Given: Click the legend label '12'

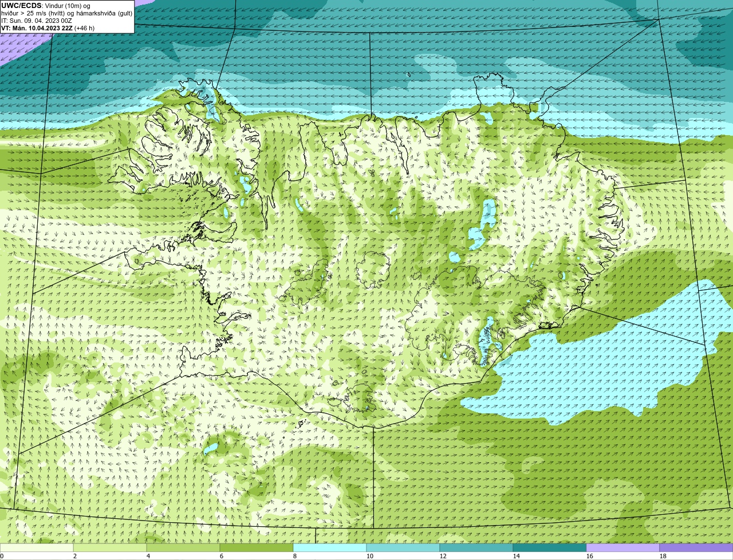Looking at the screenshot, I should pos(443,556).
